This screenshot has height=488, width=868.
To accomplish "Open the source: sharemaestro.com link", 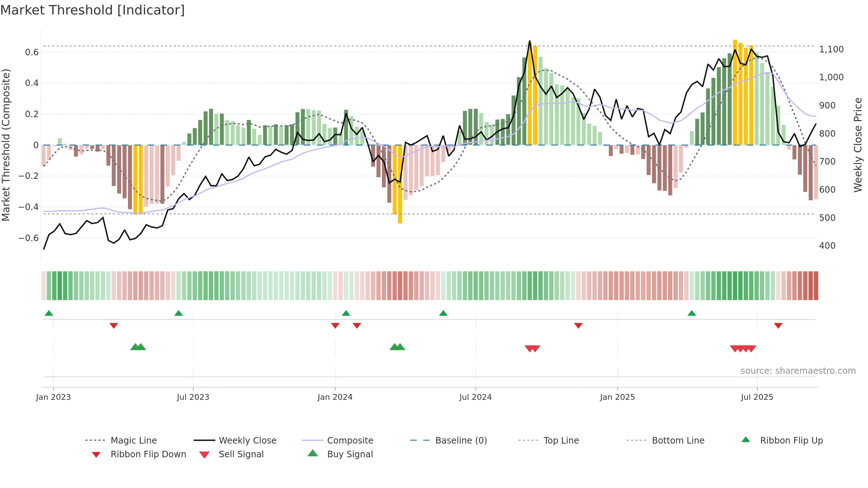I will (798, 371).
